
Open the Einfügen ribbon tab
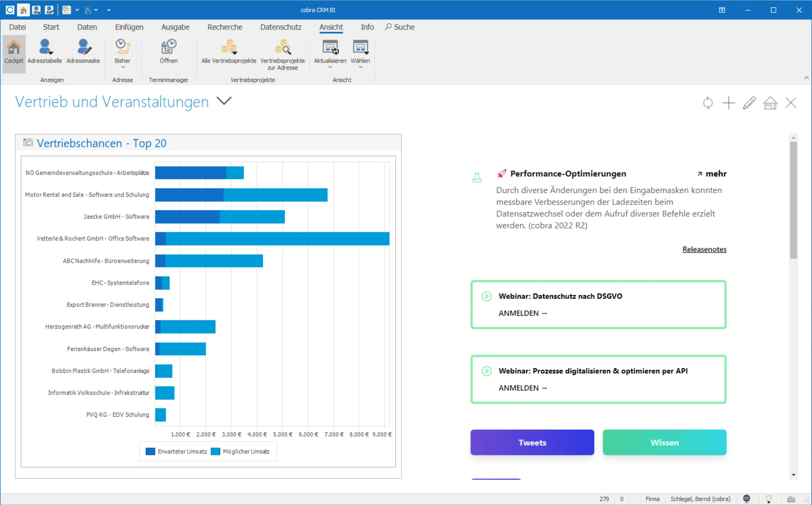coord(129,27)
